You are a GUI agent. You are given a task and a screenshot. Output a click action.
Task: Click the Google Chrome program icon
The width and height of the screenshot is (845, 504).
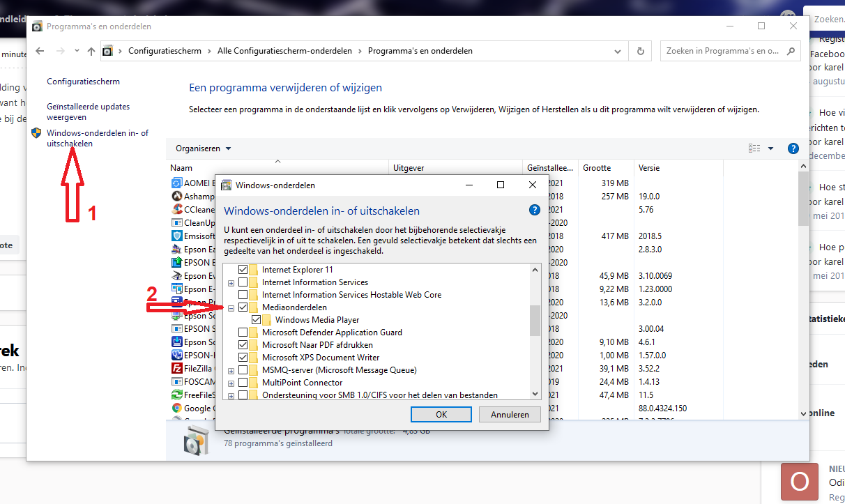(x=176, y=408)
